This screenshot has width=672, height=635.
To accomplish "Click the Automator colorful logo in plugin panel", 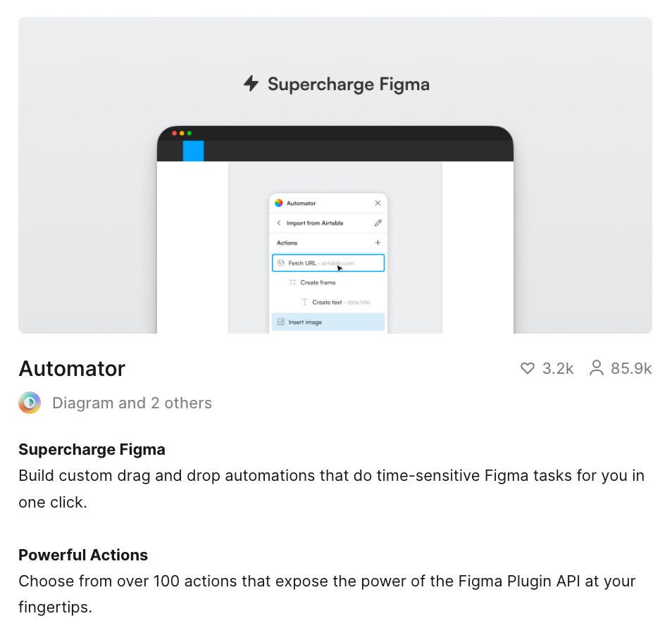I will (279, 203).
